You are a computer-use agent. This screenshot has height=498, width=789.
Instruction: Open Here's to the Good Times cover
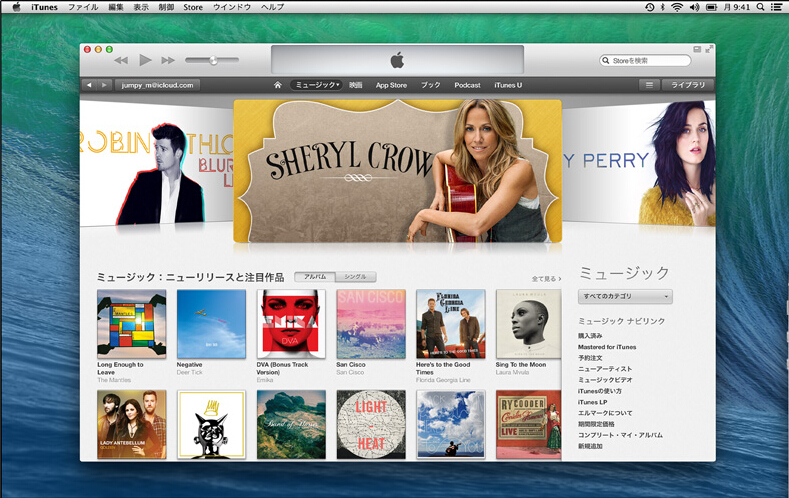[451, 324]
